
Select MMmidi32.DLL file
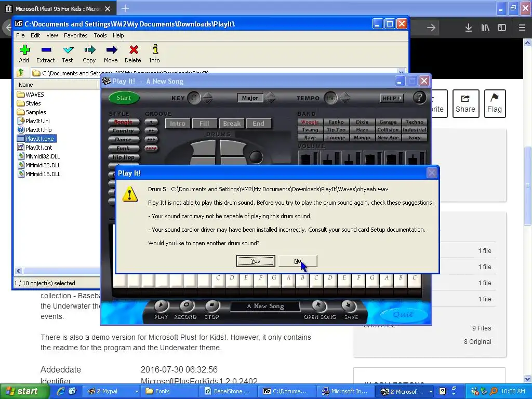(x=38, y=165)
